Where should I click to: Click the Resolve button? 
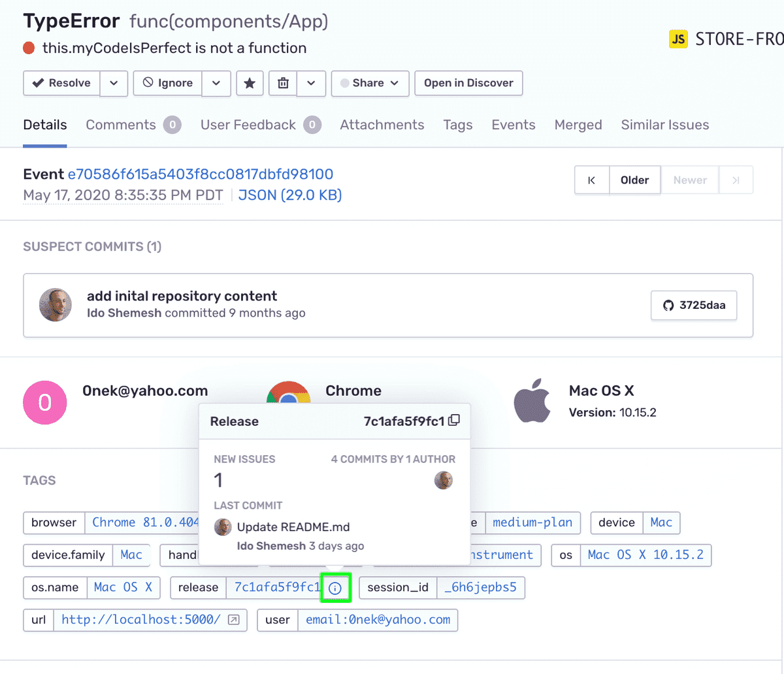(61, 83)
